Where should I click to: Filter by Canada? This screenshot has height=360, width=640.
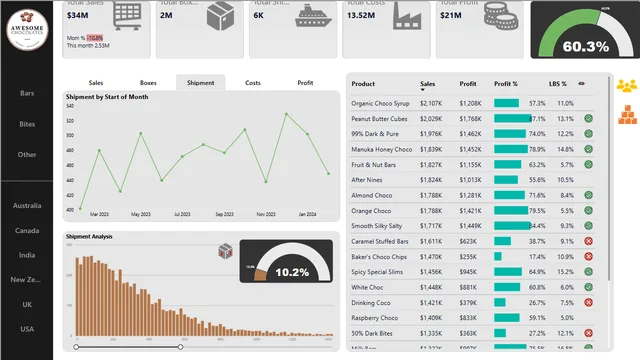coord(27,231)
